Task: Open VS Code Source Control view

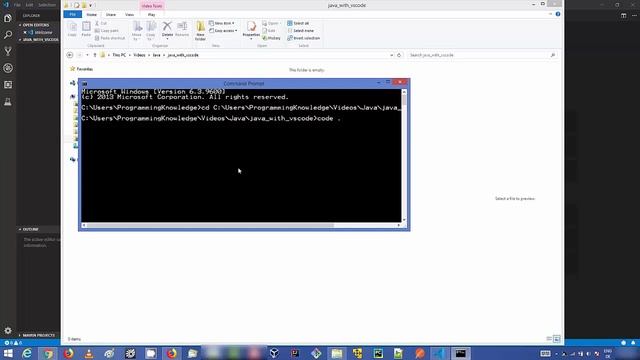Action: 8,51
